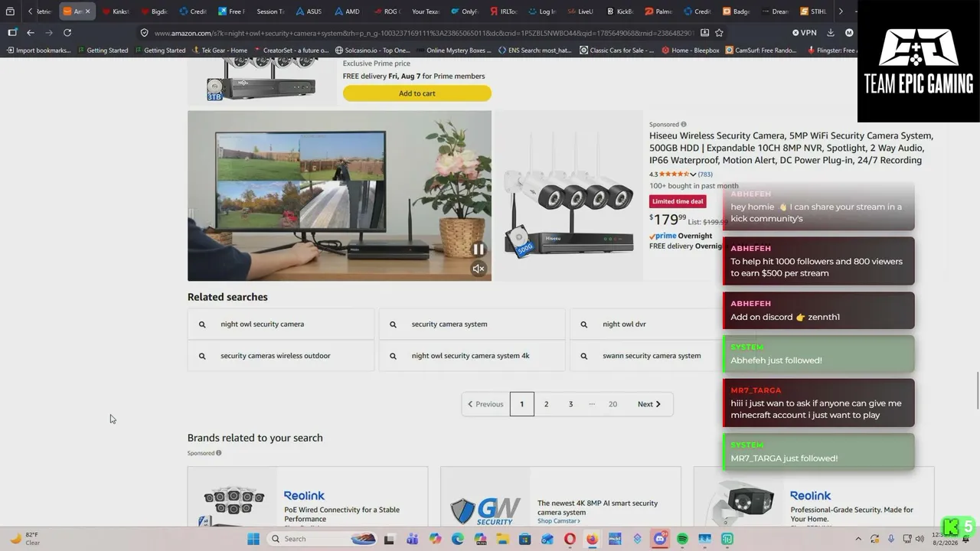Open the Import bookmarks bookmark
This screenshot has width=980, height=551.
[38, 51]
